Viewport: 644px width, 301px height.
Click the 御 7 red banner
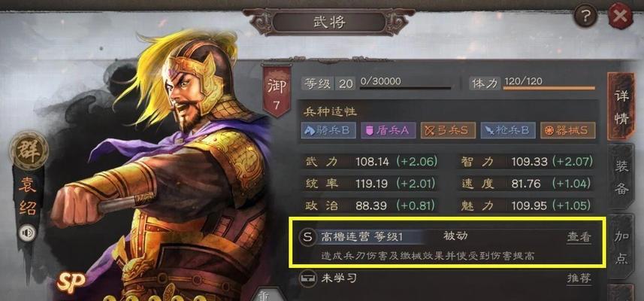(x=277, y=92)
